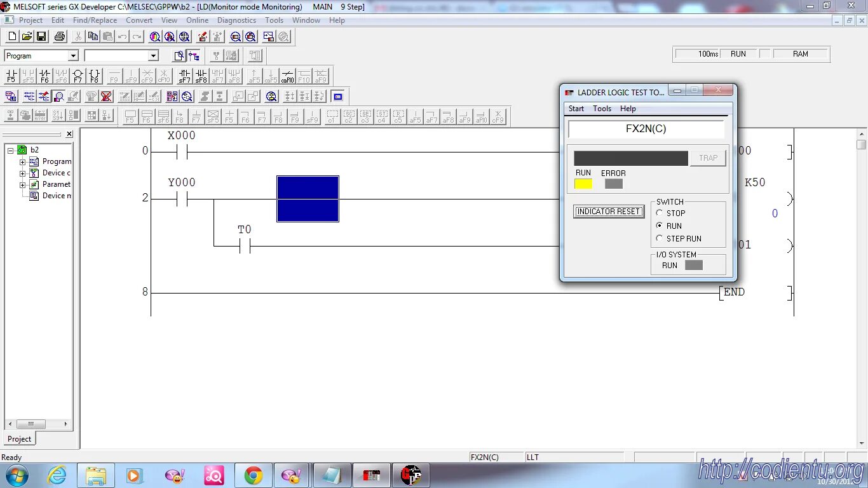Open the Edit menu
The image size is (868, 488).
tap(58, 20)
